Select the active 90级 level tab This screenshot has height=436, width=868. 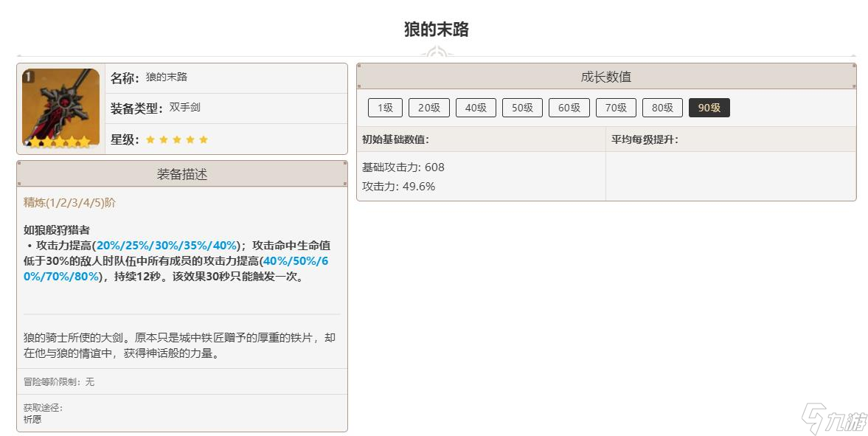click(x=709, y=108)
